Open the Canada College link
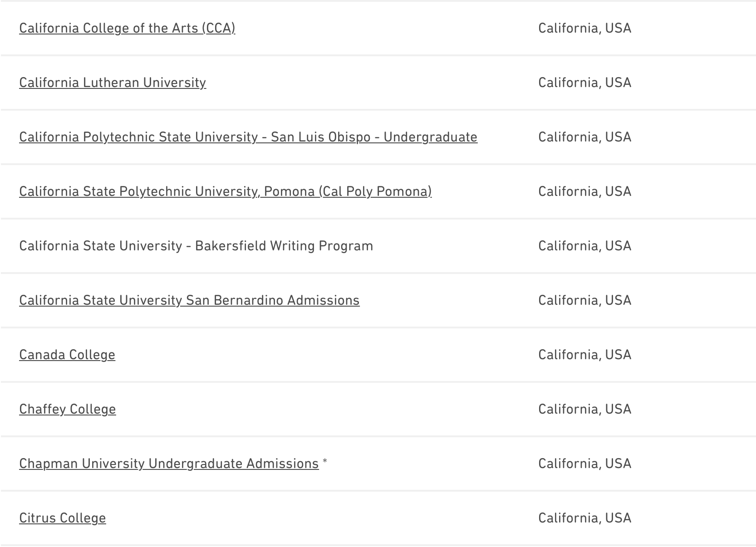The image size is (756, 547). point(67,355)
